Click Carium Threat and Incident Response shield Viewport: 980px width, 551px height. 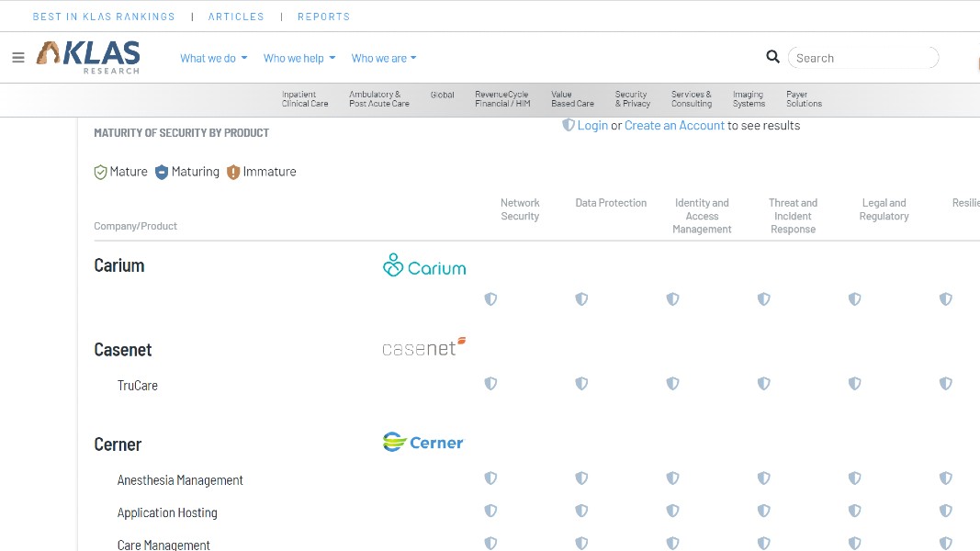(764, 299)
